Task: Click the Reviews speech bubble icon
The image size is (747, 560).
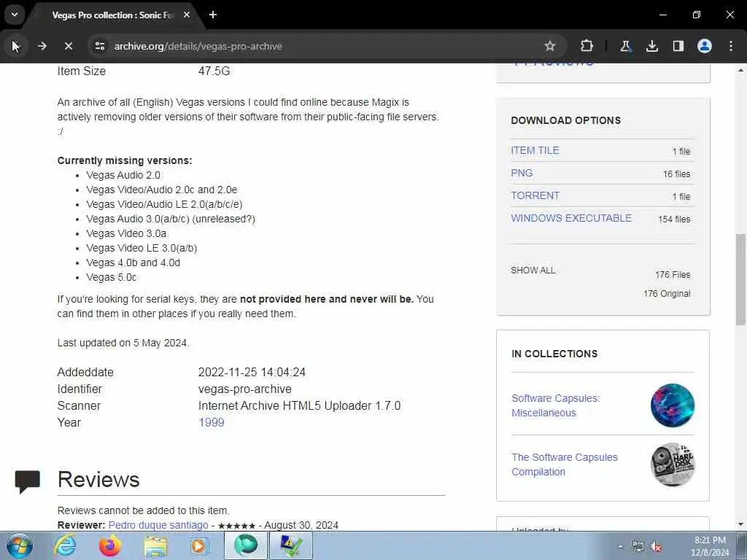Action: pyautogui.click(x=27, y=481)
